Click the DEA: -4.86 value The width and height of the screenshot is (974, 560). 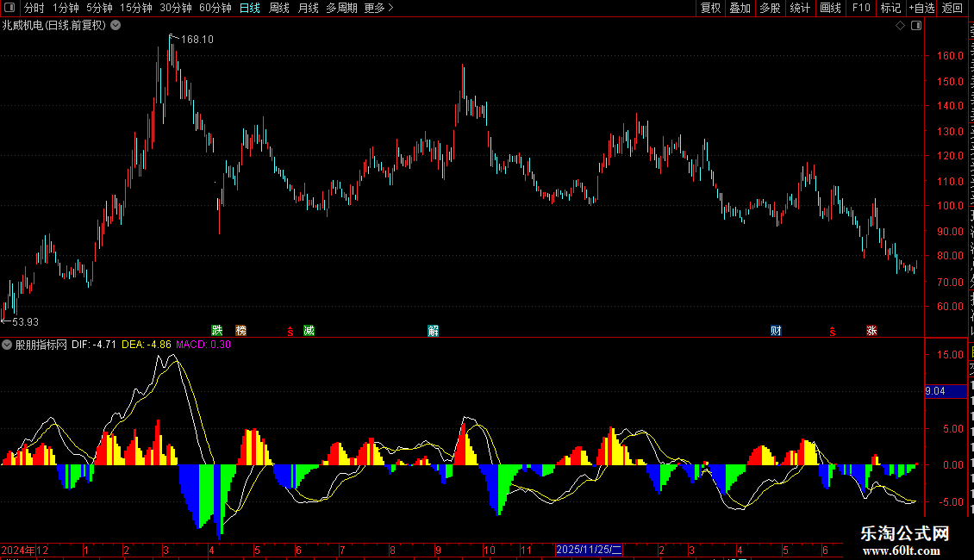coord(147,345)
